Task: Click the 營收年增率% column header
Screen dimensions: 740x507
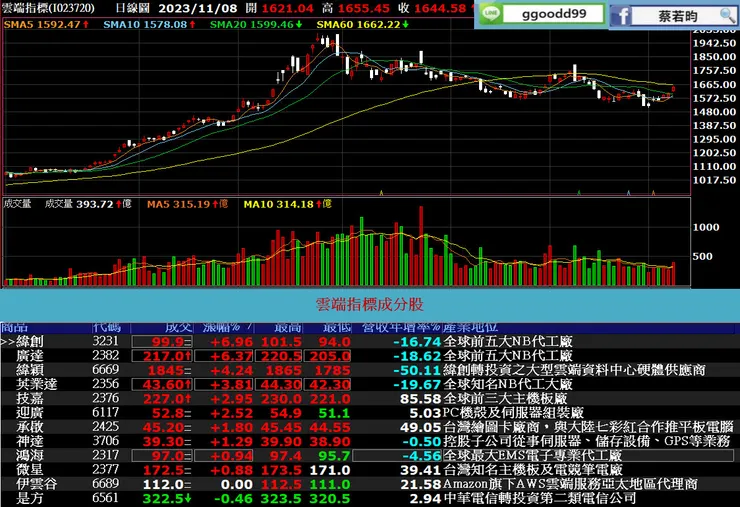Action: pyautogui.click(x=401, y=327)
